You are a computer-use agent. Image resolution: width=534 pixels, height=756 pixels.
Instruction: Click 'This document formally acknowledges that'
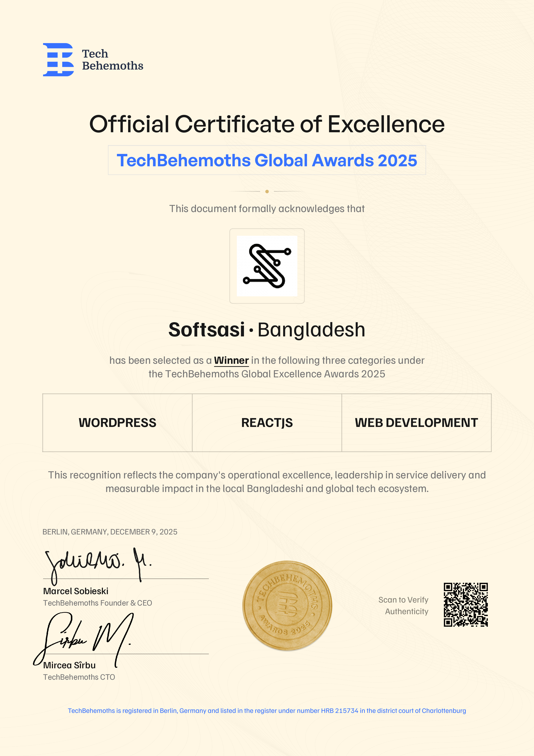click(267, 208)
